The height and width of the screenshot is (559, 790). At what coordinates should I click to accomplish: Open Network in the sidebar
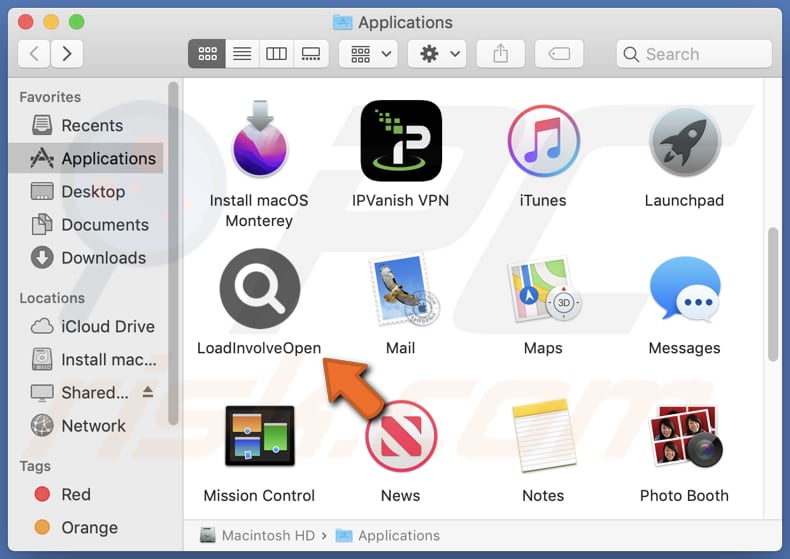(x=86, y=426)
